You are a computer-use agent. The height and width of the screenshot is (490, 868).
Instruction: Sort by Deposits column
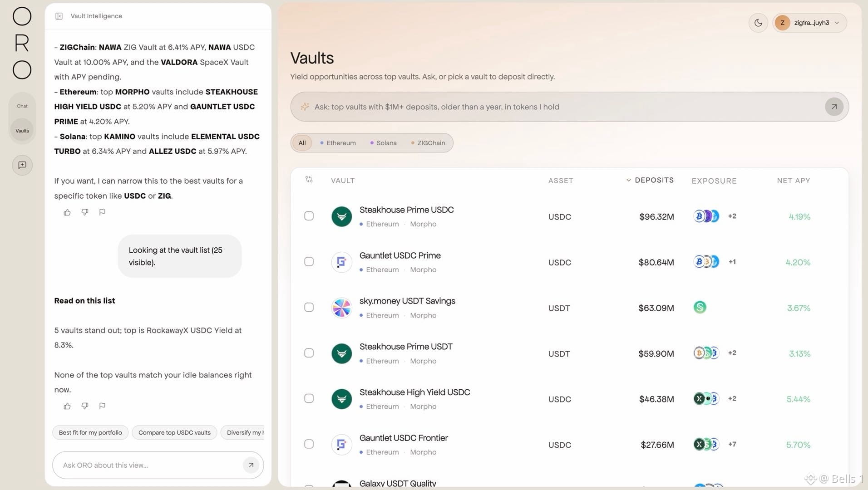(650, 180)
